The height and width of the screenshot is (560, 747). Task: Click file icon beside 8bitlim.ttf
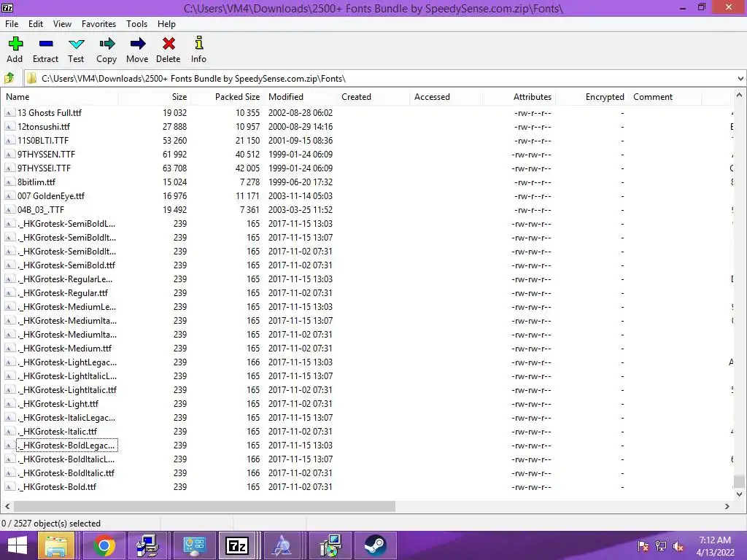point(9,182)
